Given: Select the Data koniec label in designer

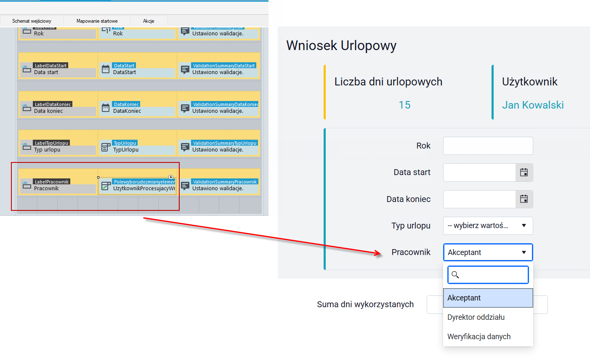Looking at the screenshot, I should (48, 111).
